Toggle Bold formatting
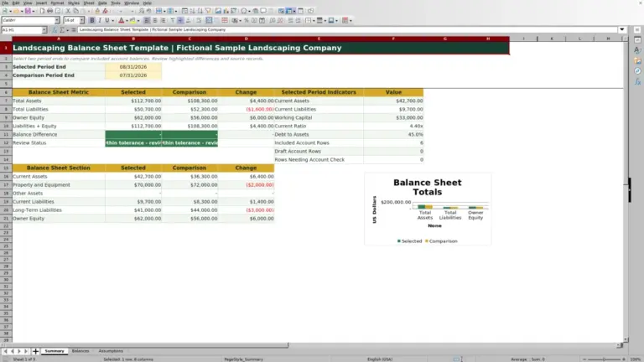 pyautogui.click(x=92, y=20)
